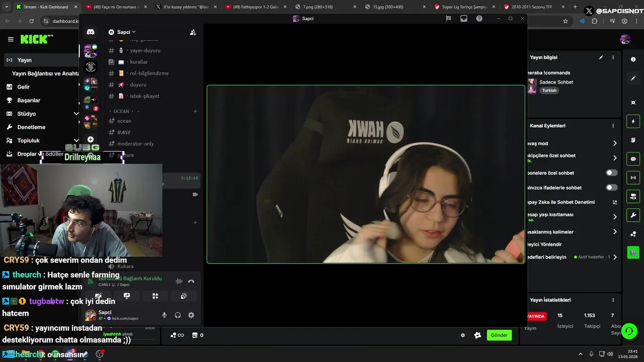Open Discord noise suppression waveform icon
The height and width of the screenshot is (362, 644).
coord(179,282)
